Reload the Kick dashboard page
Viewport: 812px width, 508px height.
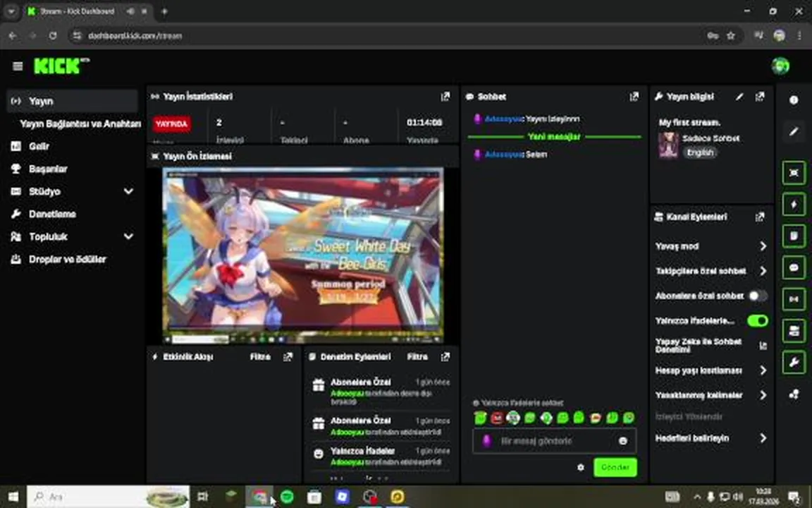click(x=53, y=36)
